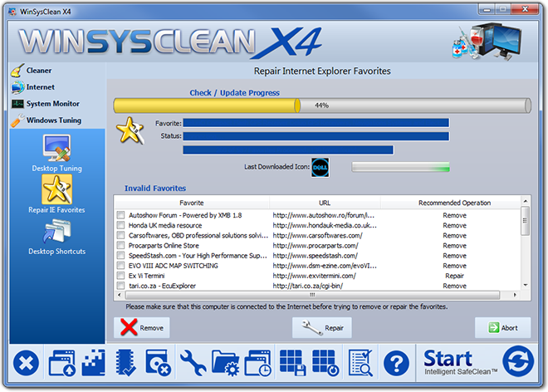Click the http://www.autoshow.ro/forum URL cell

coord(323,215)
